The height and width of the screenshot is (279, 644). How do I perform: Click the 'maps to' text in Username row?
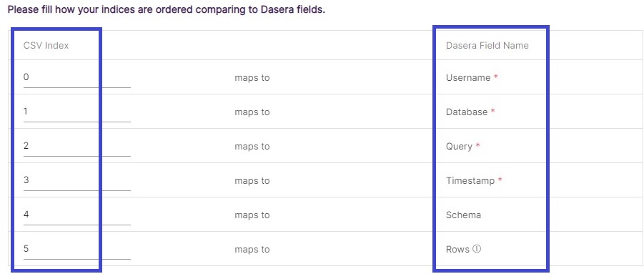(252, 78)
